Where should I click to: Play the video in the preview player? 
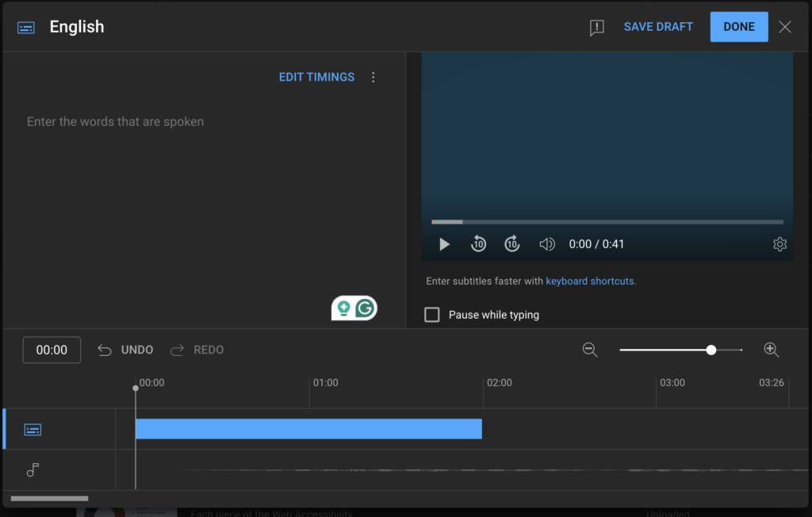444,244
